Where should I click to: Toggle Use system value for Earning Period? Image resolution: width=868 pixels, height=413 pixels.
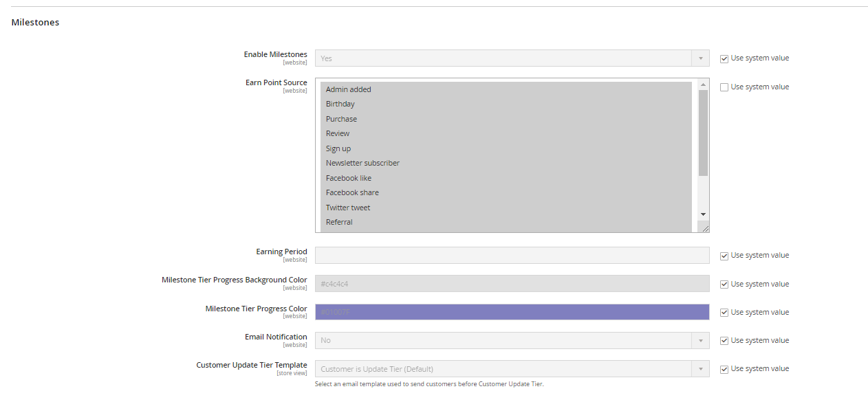724,256
